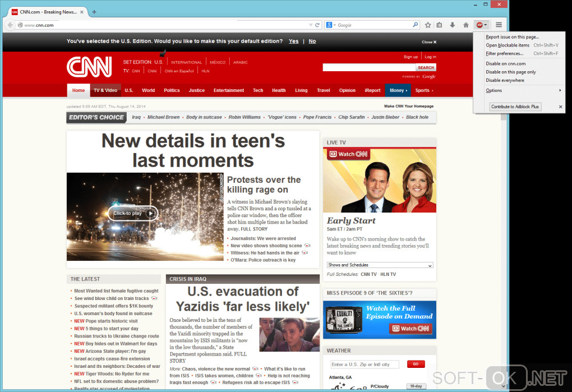
Task: Click the Watch CNN live TV badge
Action: coord(348,154)
